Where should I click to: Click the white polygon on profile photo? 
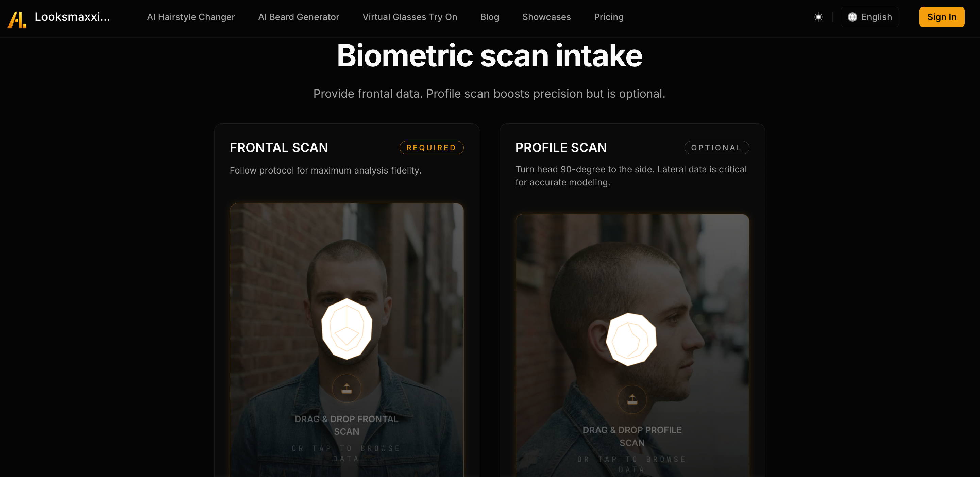click(631, 339)
